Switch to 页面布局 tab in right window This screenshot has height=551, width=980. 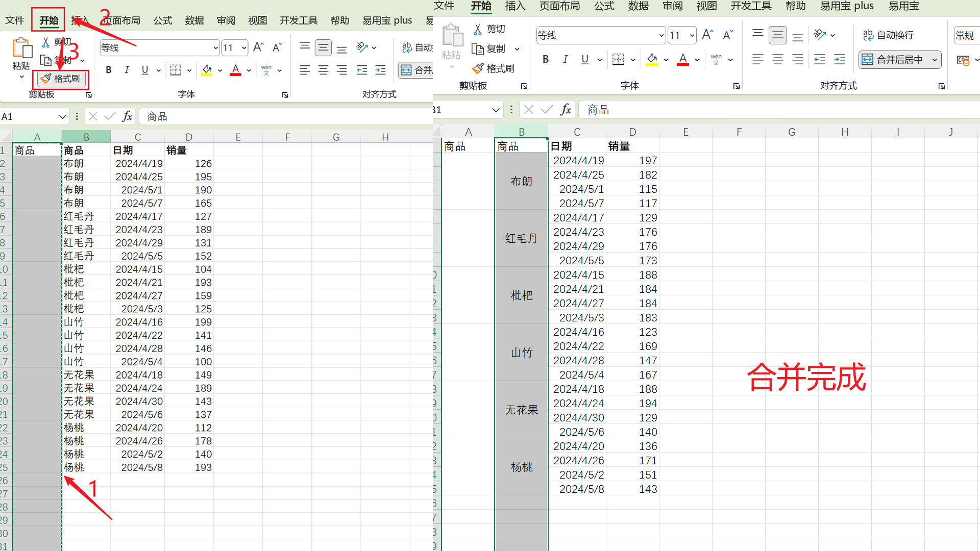point(560,6)
